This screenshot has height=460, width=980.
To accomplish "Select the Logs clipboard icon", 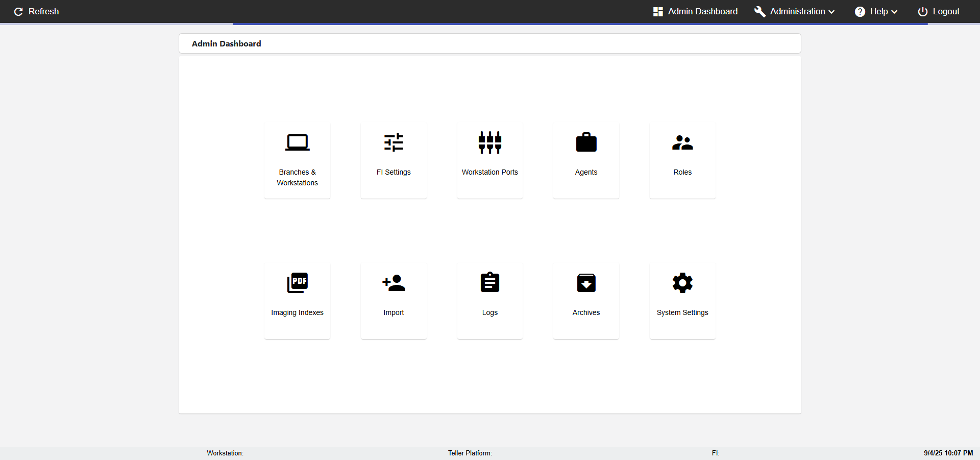I will pyautogui.click(x=490, y=282).
